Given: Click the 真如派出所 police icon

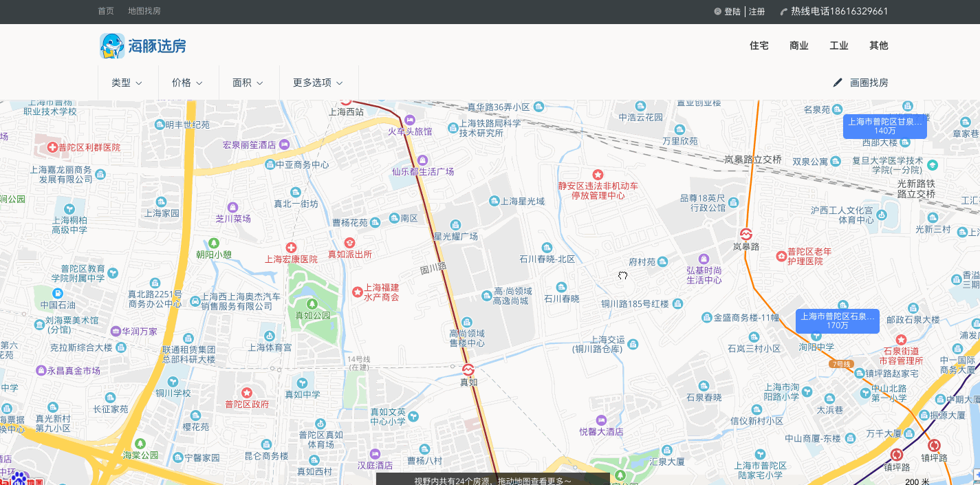Looking at the screenshot, I should coord(349,242).
